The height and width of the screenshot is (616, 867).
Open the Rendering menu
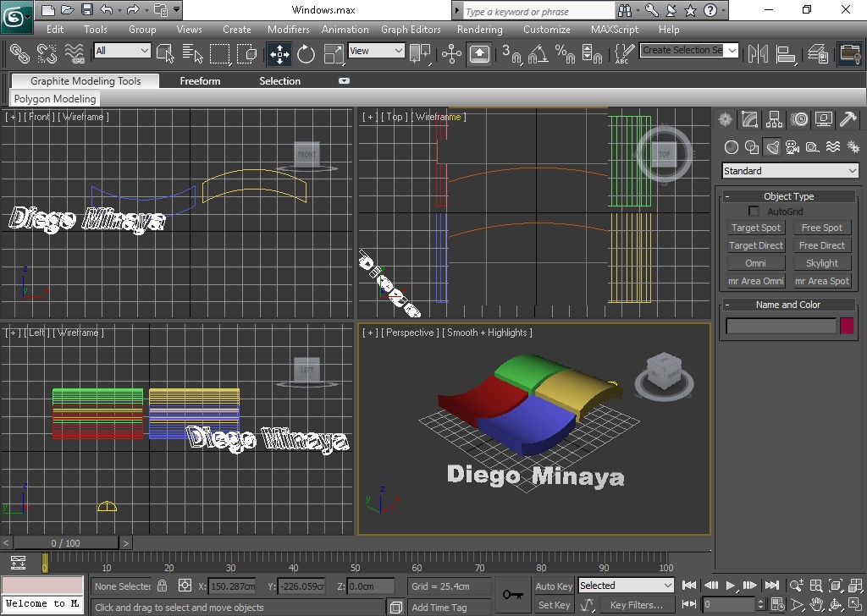[x=480, y=30]
